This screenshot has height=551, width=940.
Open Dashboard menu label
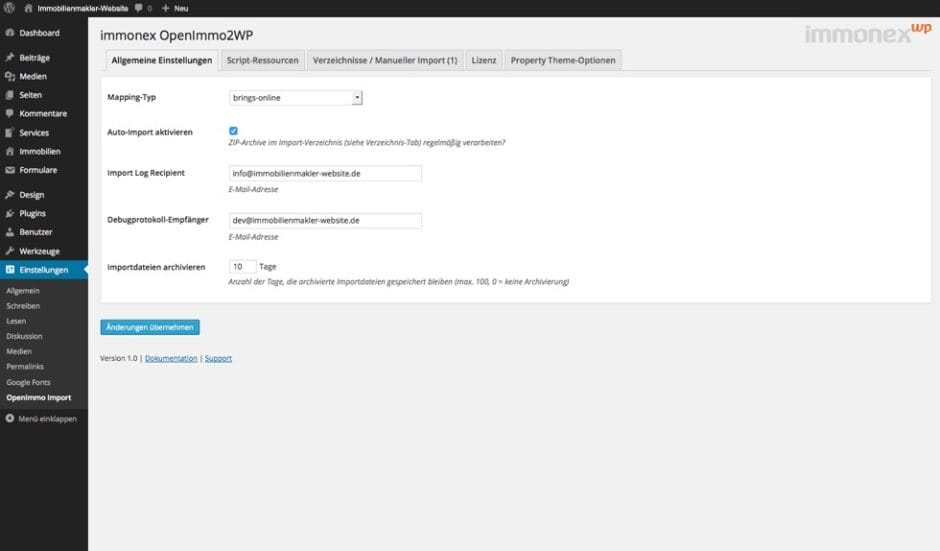point(39,33)
